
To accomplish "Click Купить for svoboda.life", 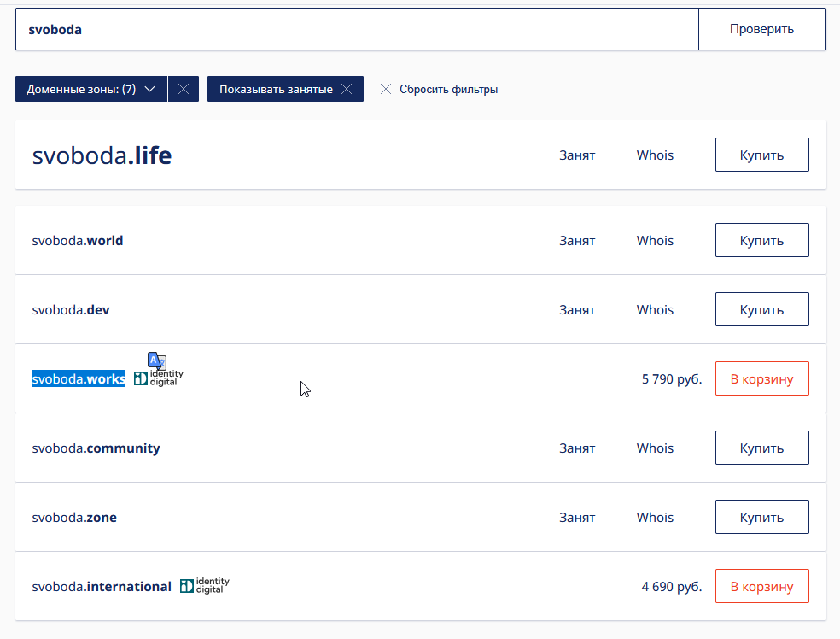I will pos(761,155).
